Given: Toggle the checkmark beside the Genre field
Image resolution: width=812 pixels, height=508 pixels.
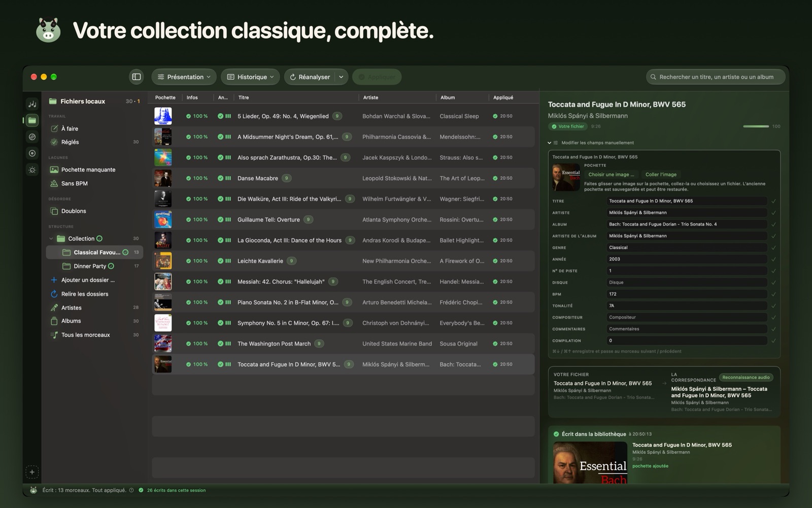Looking at the screenshot, I should tap(773, 248).
